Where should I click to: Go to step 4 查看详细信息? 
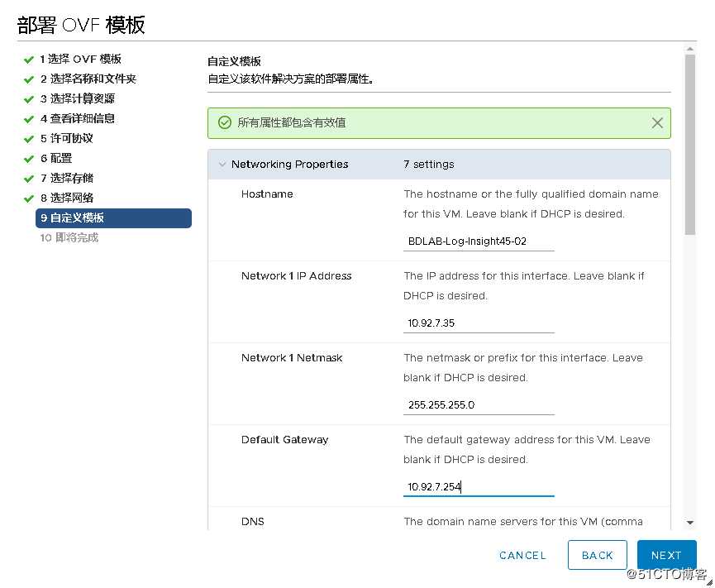click(78, 118)
